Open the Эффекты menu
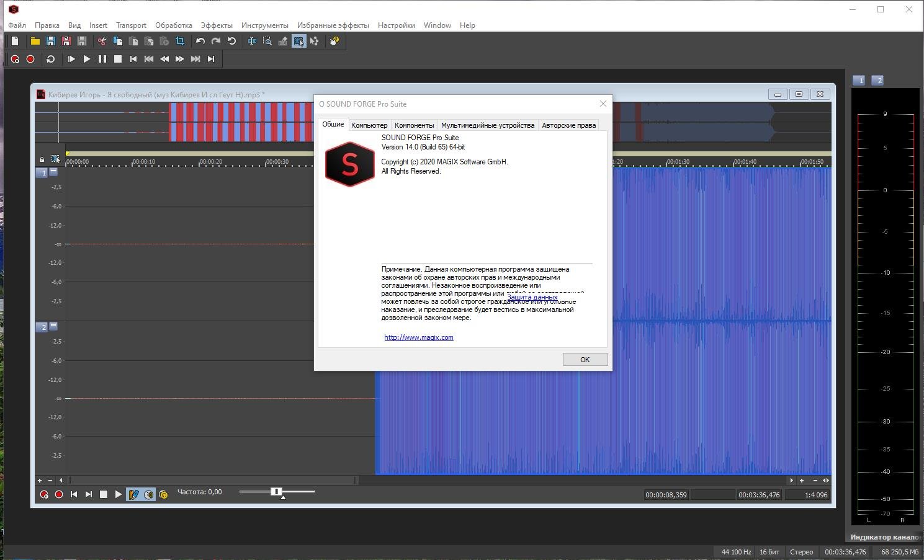This screenshot has width=924, height=560. click(x=217, y=25)
